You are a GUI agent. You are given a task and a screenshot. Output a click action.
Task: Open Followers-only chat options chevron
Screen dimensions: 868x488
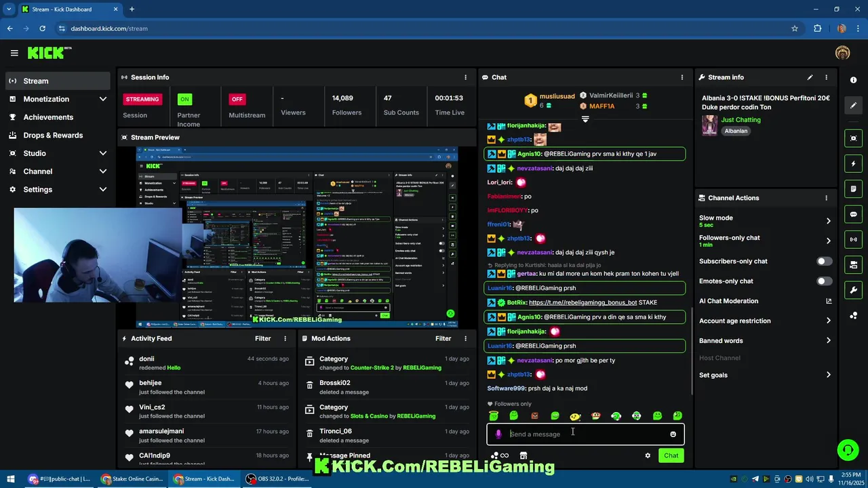click(x=828, y=241)
